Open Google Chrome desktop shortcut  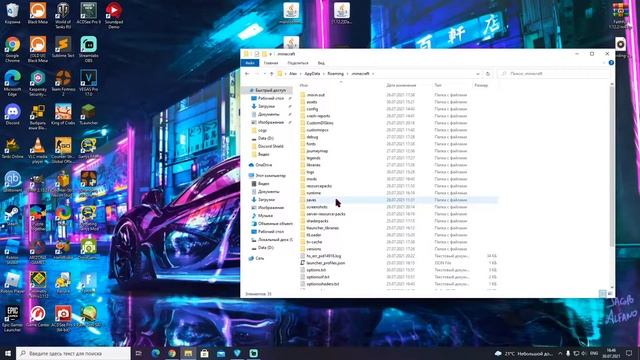12,49
